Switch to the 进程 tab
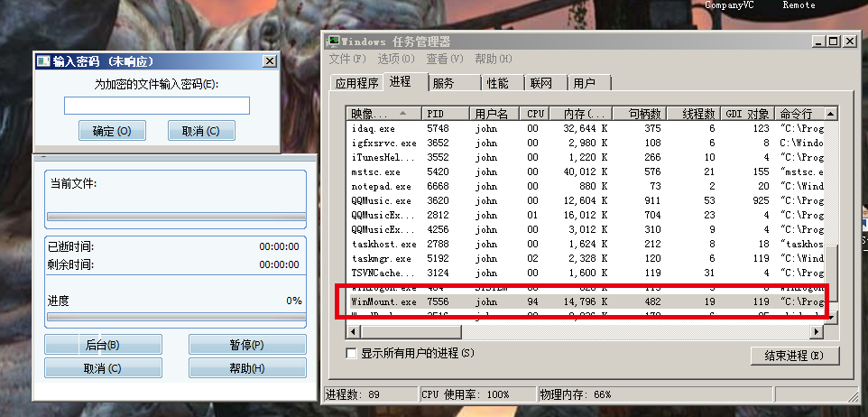The width and height of the screenshot is (868, 417). click(x=406, y=82)
